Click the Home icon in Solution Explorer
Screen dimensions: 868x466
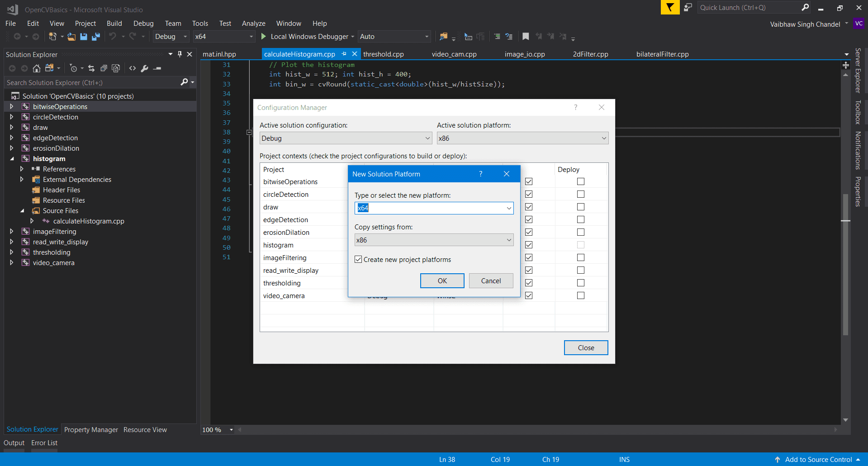point(37,68)
